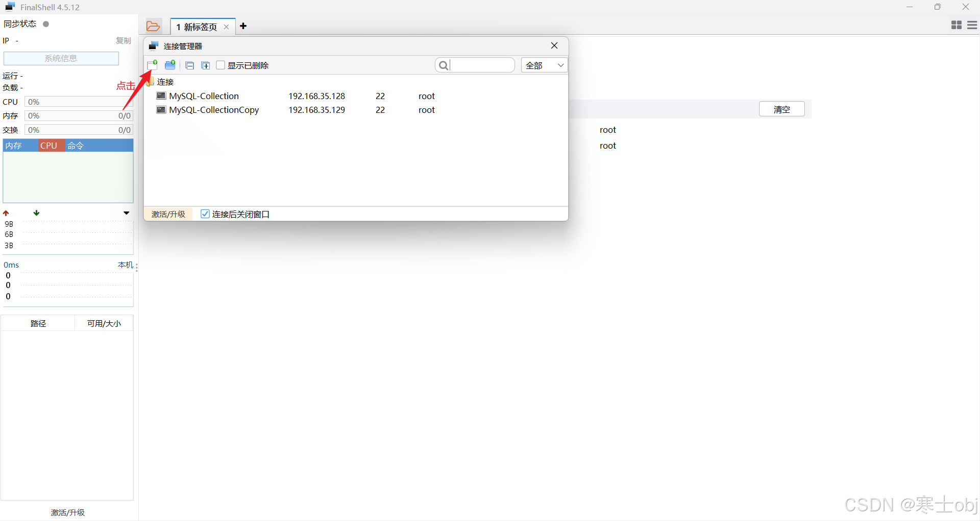The height and width of the screenshot is (521, 980).
Task: Click the new SSH connection icon
Action: pyautogui.click(x=152, y=65)
